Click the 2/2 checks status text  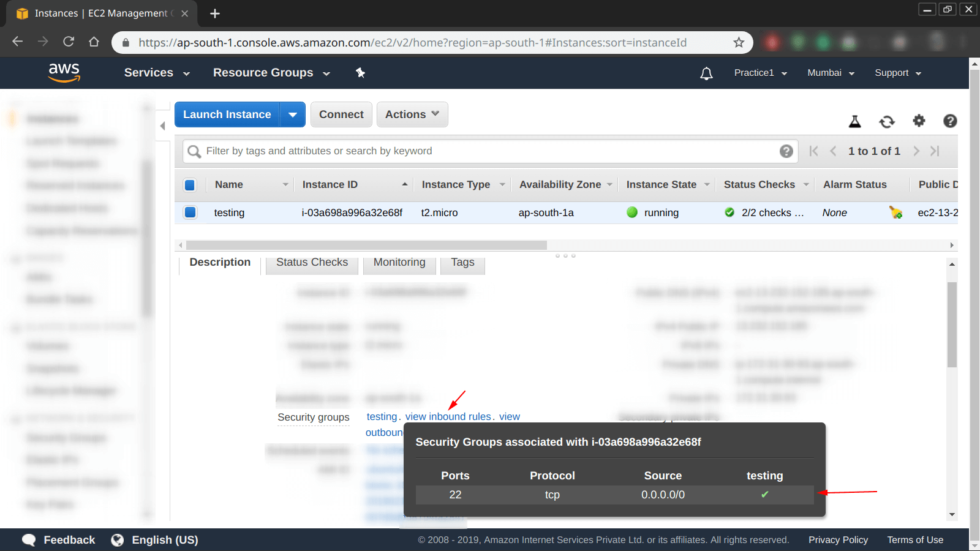772,213
